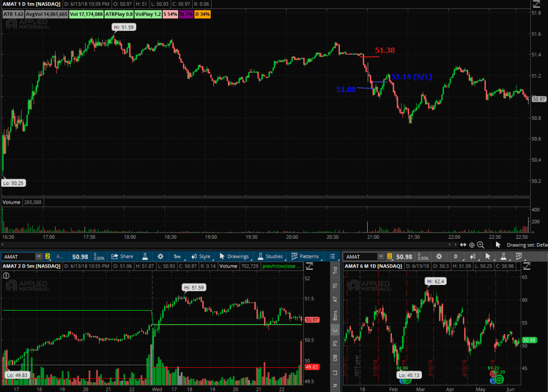Viewport: 548px width, 392px height.
Task: Open settings gear in left lower chart
Action: [x=160, y=257]
